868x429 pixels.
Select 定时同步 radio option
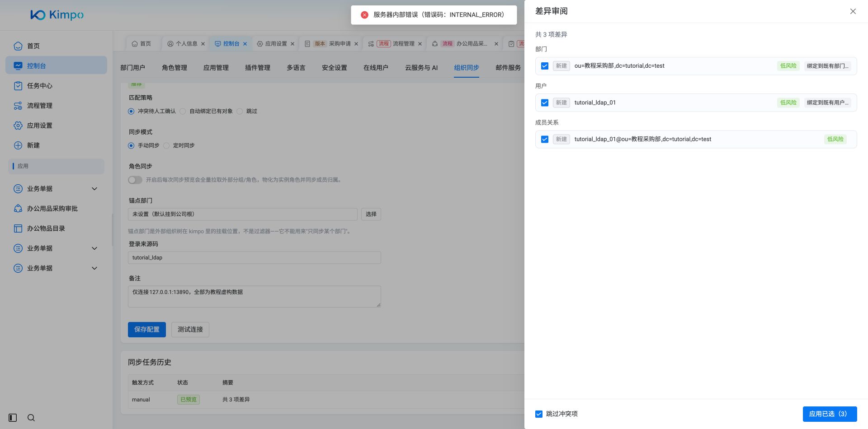(x=166, y=145)
